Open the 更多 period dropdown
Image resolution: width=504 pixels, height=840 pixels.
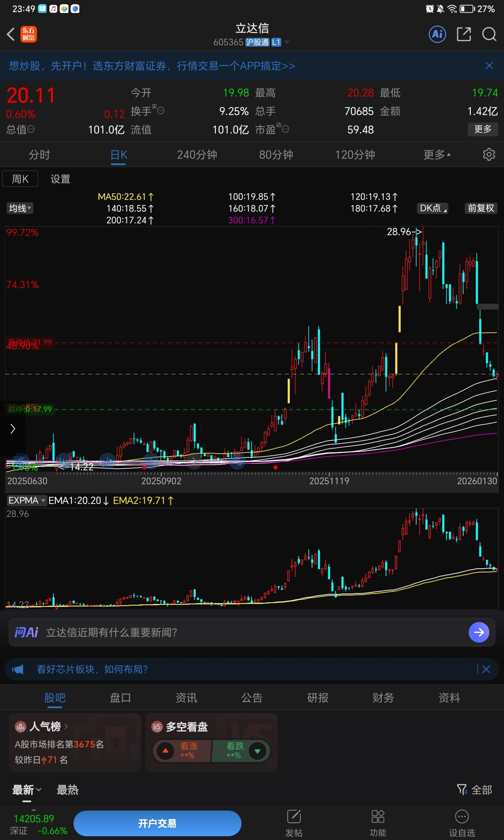pyautogui.click(x=437, y=155)
